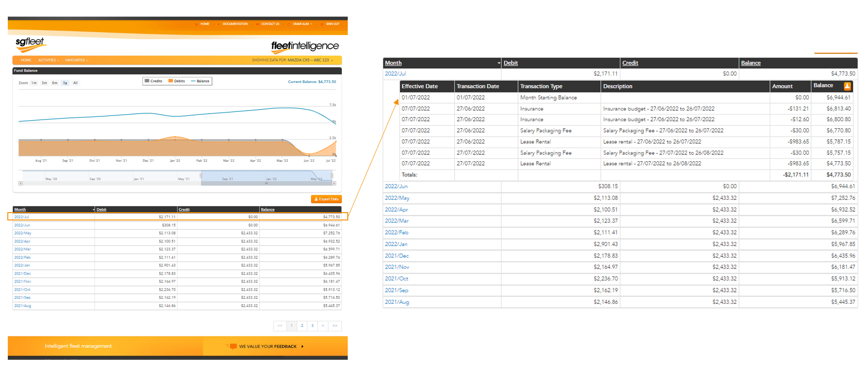Viewport: 868px width, 390px height.
Task: Set chart zoom to 1m
Action: (34, 83)
